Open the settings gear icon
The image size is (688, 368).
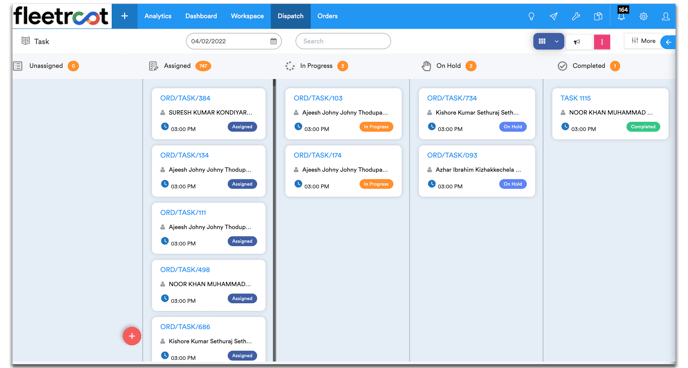(644, 16)
